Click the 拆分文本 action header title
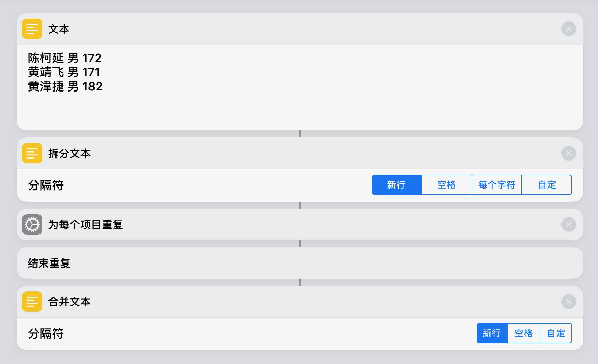 point(69,153)
